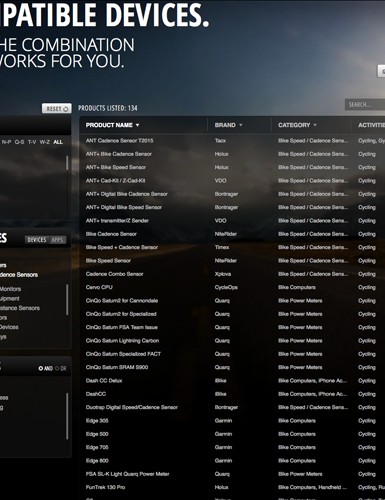Click the brand list scrollbar under alphabet filters
The width and height of the screenshot is (385, 500).
(67, 163)
